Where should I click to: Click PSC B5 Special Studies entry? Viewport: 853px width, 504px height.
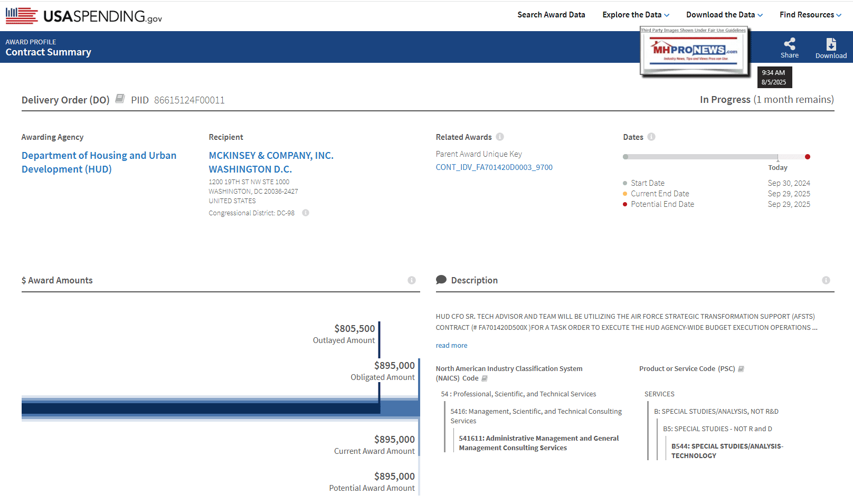pyautogui.click(x=717, y=429)
